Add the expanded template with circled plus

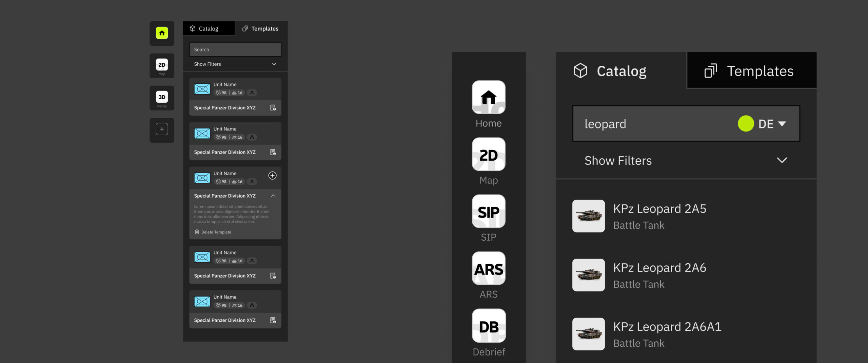[x=273, y=176]
